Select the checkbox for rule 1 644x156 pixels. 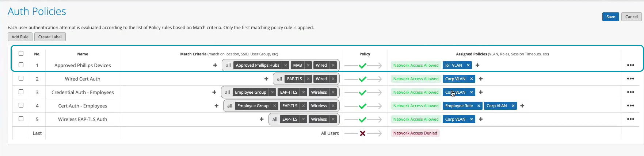coord(21,65)
